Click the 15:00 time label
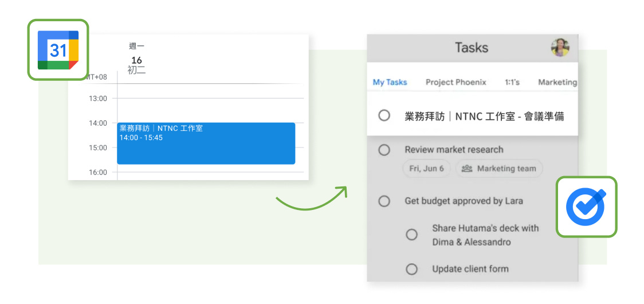This screenshot has height=304, width=644. [98, 147]
